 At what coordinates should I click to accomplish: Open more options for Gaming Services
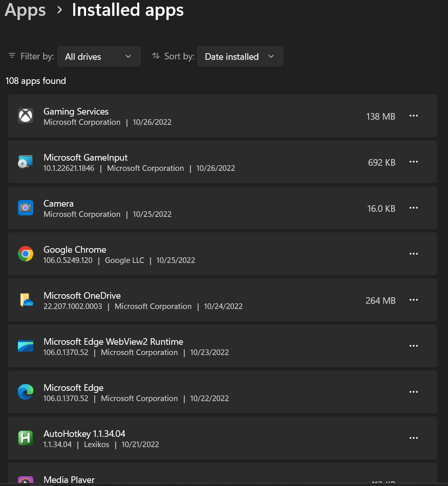[x=414, y=116]
